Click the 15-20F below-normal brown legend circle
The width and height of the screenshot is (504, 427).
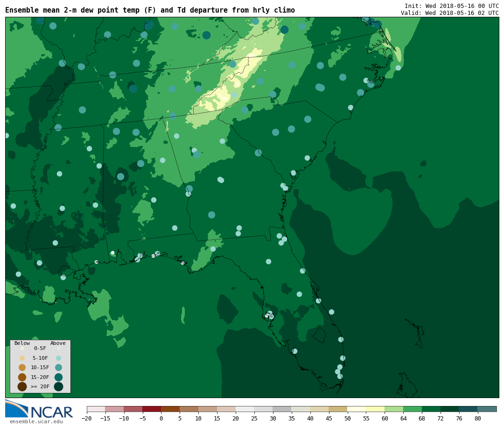22,377
